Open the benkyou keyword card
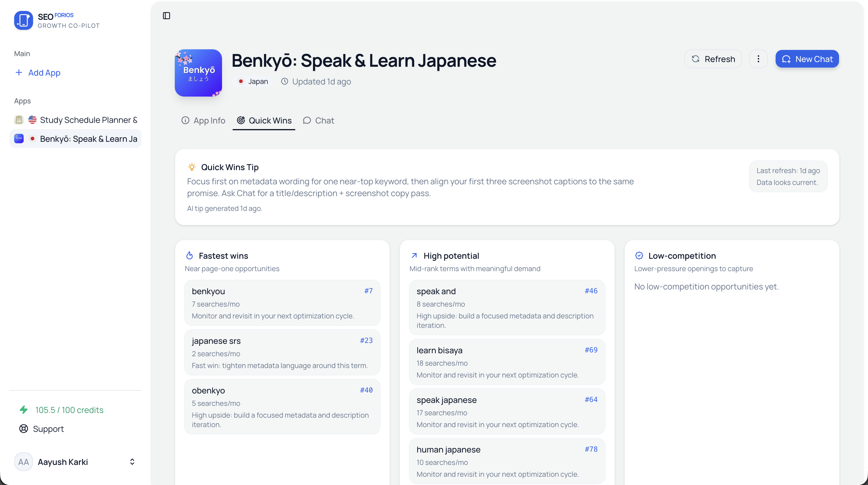868x485 pixels. point(282,303)
